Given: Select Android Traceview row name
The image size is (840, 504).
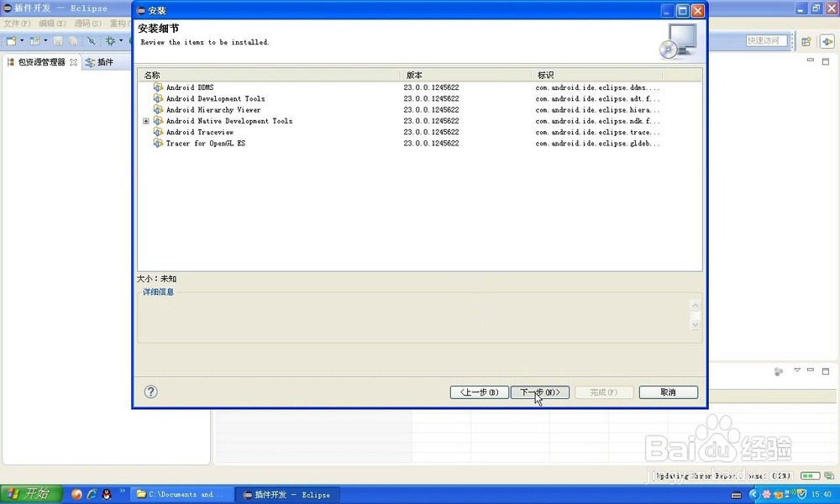Looking at the screenshot, I should (200, 132).
